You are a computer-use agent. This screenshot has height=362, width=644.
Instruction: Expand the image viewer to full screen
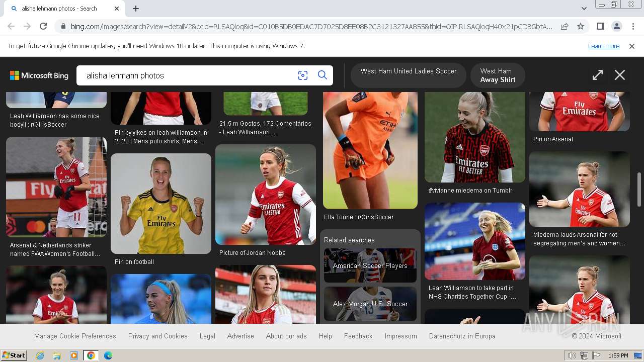tap(598, 75)
